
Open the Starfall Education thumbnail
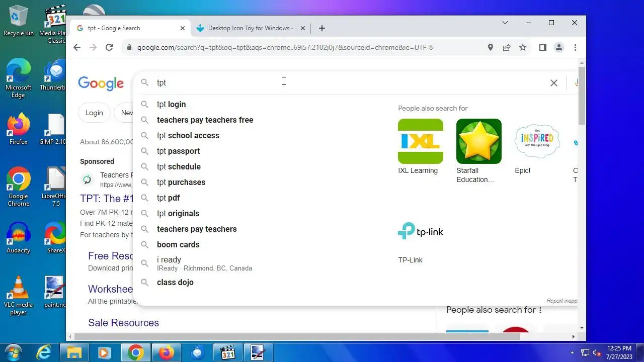(x=479, y=141)
